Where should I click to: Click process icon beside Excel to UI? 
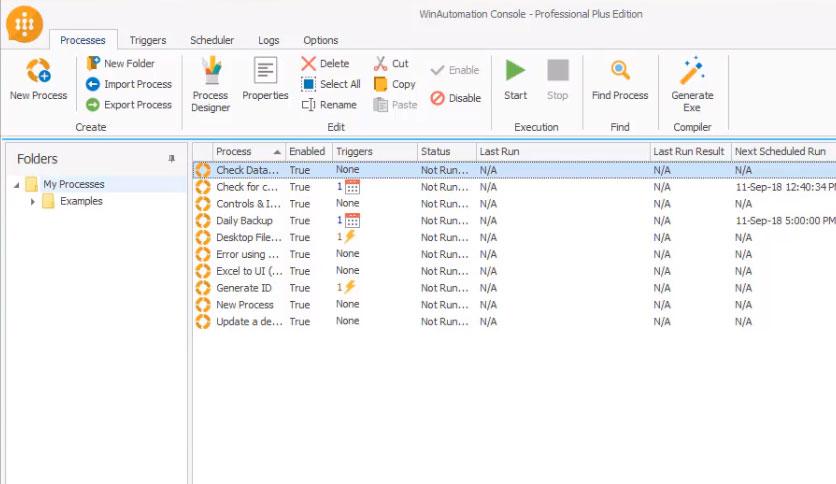[203, 271]
